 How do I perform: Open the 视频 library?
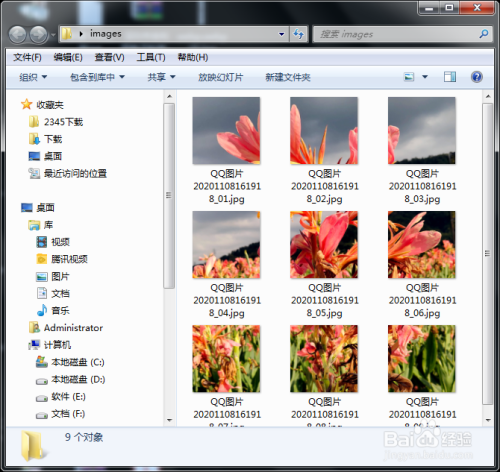click(53, 242)
